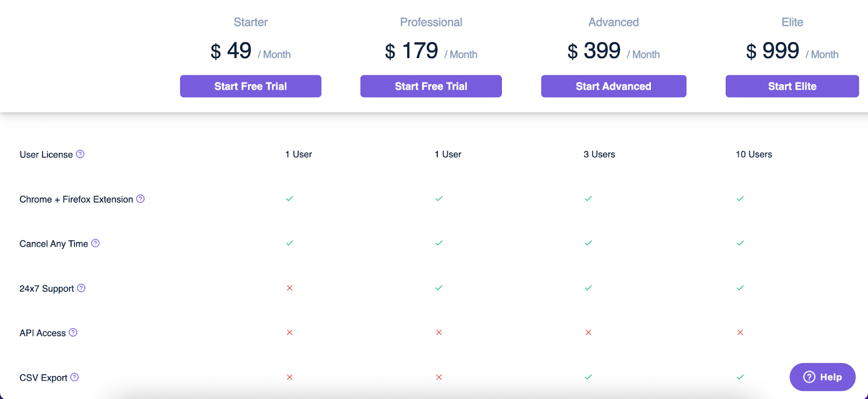Click the question icon beside CSV Export

pyautogui.click(x=75, y=377)
